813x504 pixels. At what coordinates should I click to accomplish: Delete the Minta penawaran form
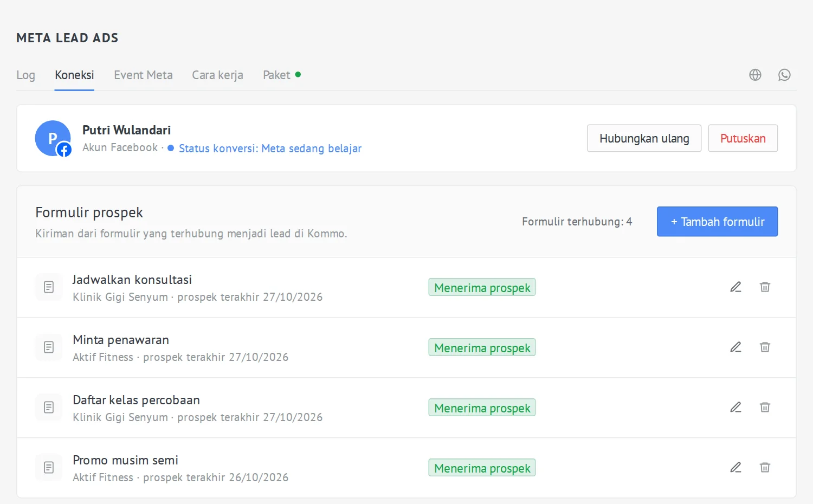click(x=765, y=347)
